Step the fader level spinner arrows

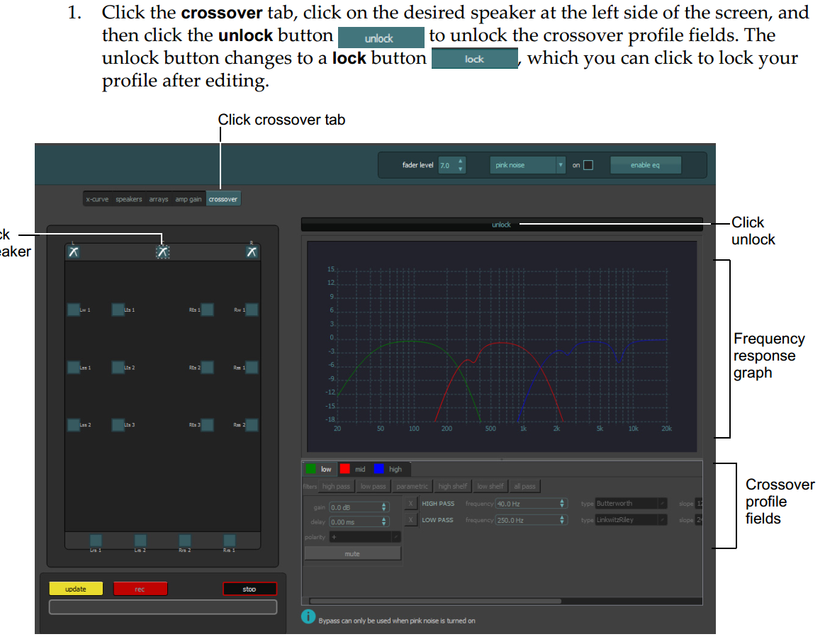click(x=461, y=165)
